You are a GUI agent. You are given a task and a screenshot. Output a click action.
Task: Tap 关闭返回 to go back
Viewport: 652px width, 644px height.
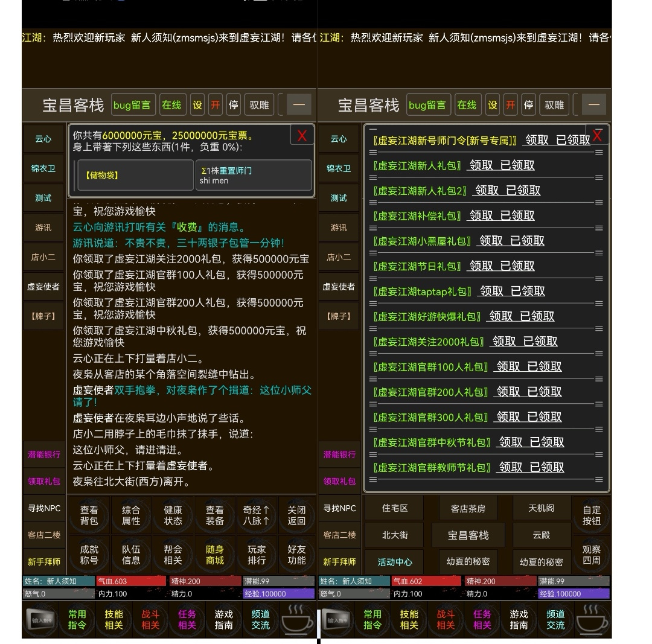coord(296,515)
